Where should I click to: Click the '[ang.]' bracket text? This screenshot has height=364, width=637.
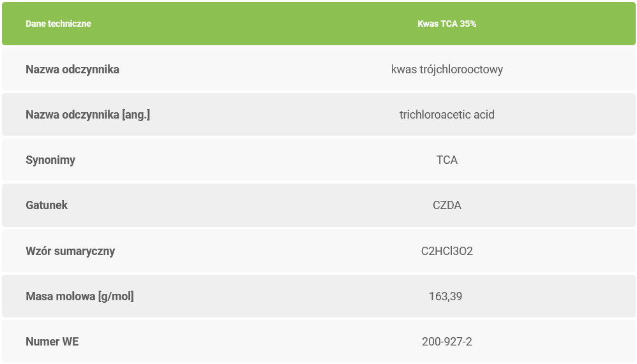point(135,115)
